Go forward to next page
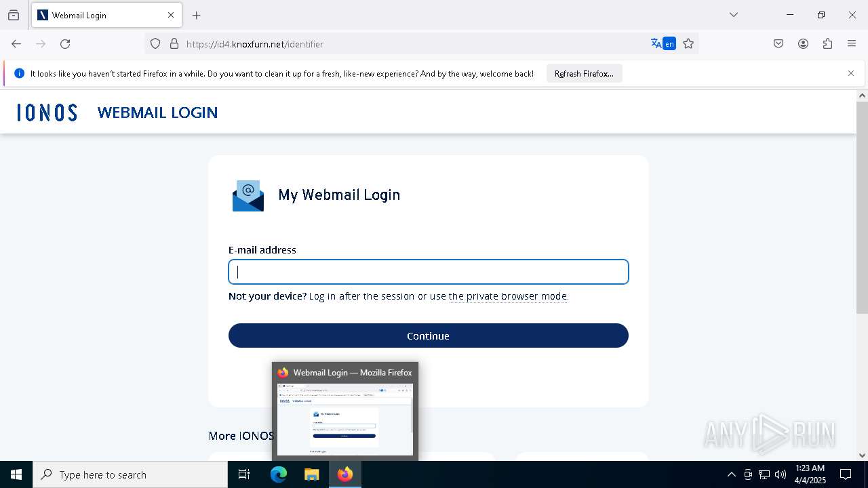The image size is (868, 488). 41,44
